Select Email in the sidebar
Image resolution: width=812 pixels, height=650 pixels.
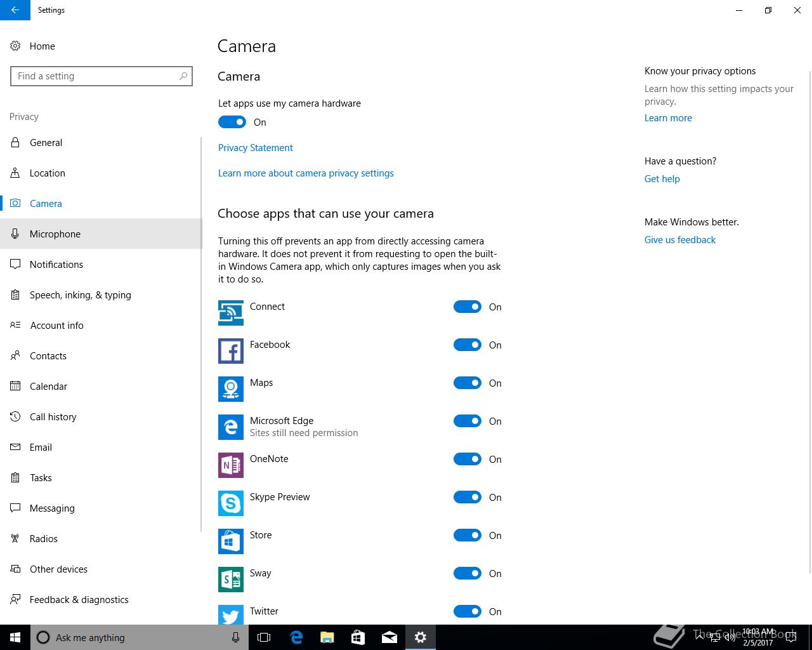tap(100, 447)
